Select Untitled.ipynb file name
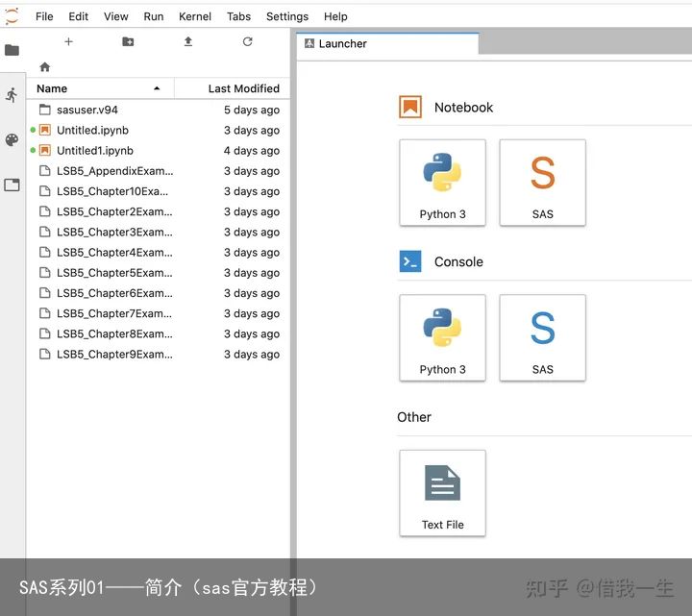 pos(92,130)
